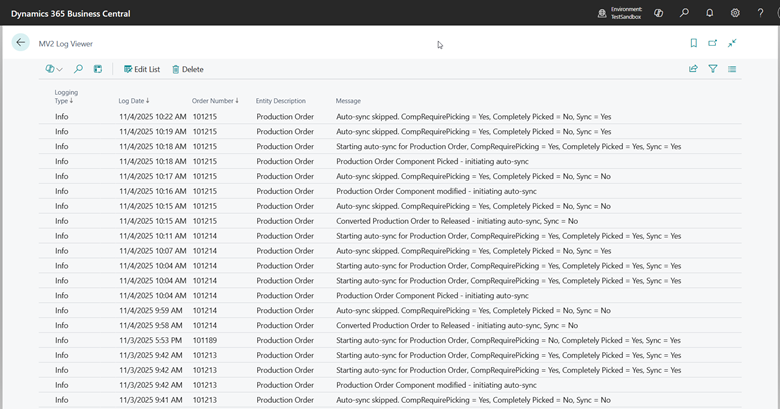Click order number 101189
Image resolution: width=780 pixels, height=409 pixels.
coord(205,340)
